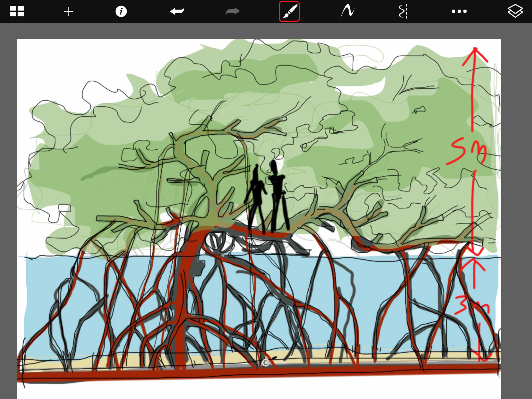Open the gallery grid view
This screenshot has width=532, height=399.
[17, 11]
